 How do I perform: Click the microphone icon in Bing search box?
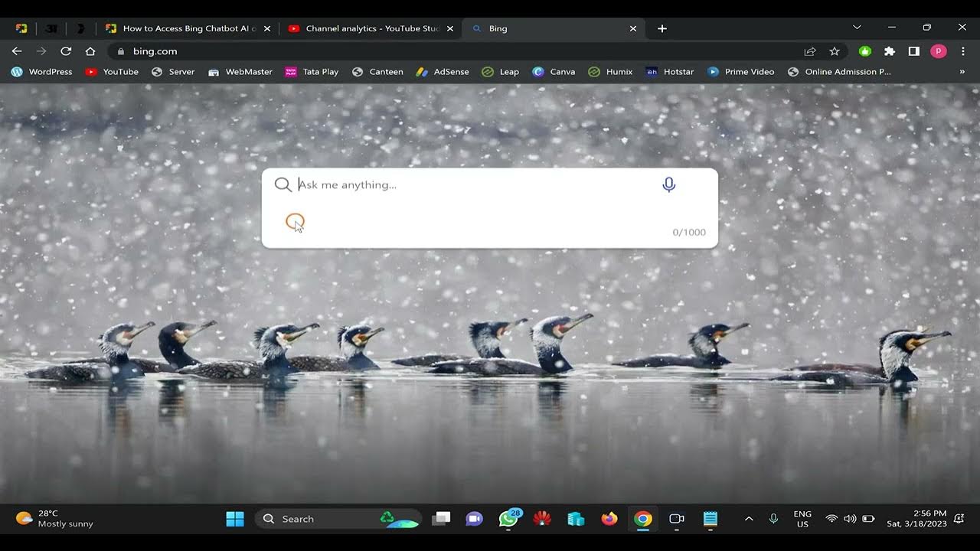tap(668, 184)
